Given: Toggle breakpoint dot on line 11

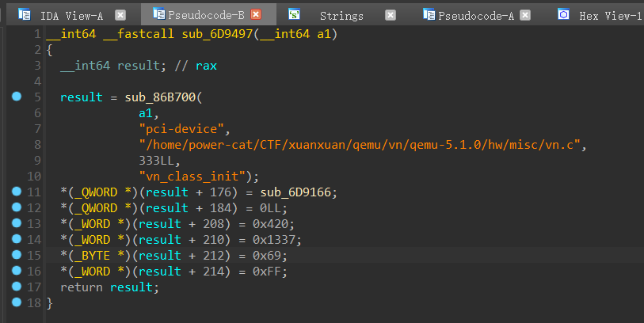Looking at the screenshot, I should pos(17,192).
